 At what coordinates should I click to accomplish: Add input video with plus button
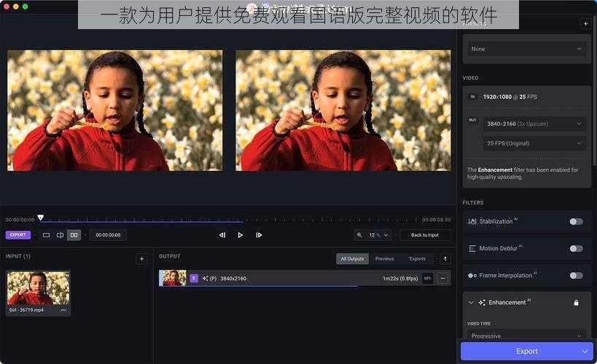click(x=141, y=259)
